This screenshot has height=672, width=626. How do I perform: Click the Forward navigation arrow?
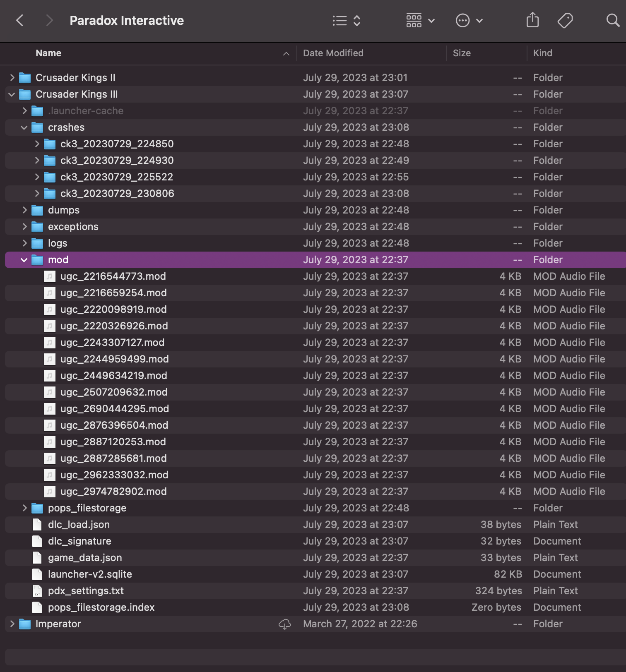coord(49,20)
